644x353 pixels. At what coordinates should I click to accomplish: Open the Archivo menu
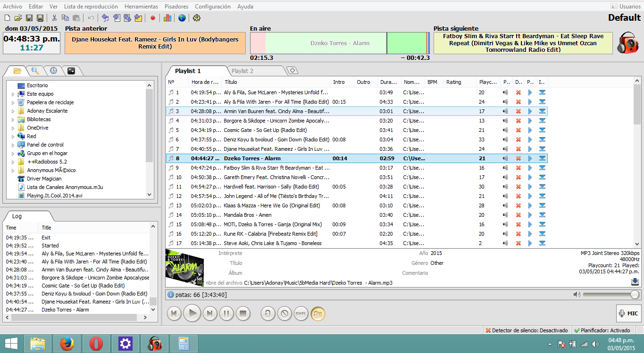click(12, 7)
